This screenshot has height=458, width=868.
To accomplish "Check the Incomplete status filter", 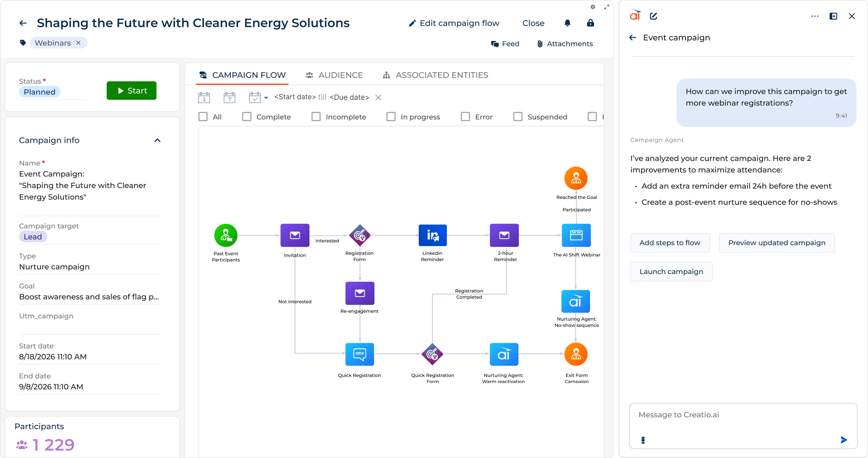I will pos(316,117).
